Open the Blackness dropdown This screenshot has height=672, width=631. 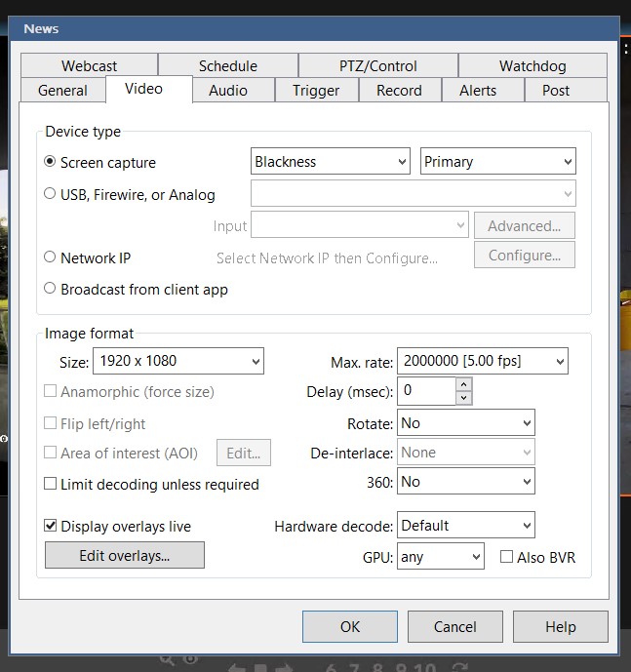[331, 161]
